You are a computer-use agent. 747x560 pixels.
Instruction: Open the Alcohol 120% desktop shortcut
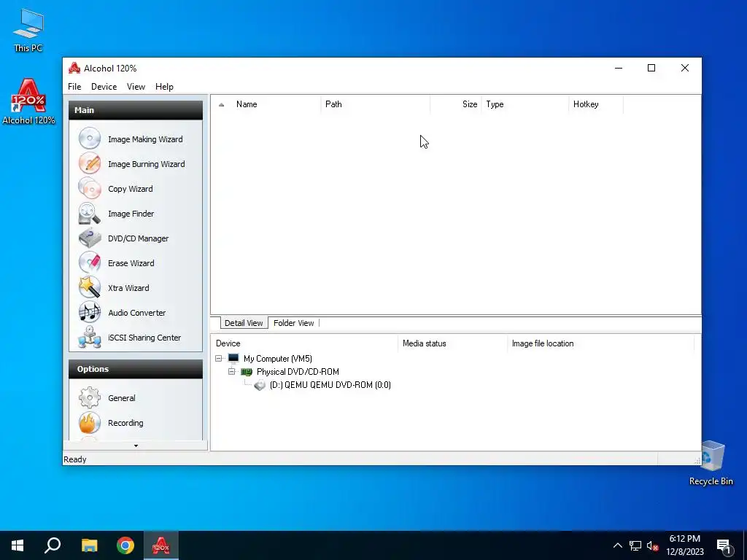pos(28,102)
